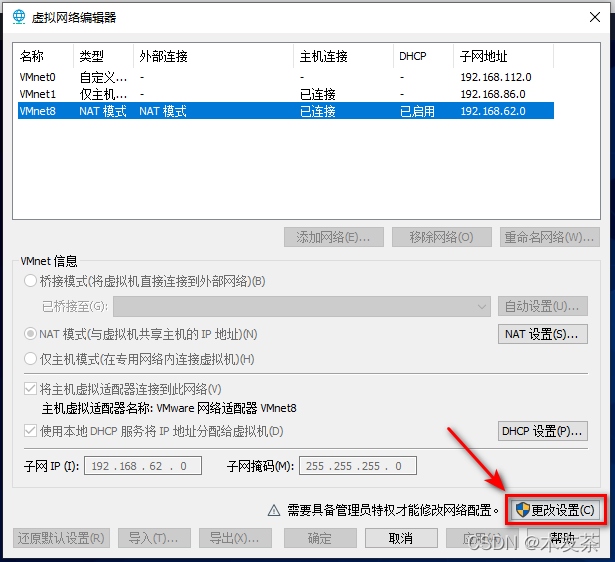Click the Virtual Network Editor globe icon

[18, 17]
